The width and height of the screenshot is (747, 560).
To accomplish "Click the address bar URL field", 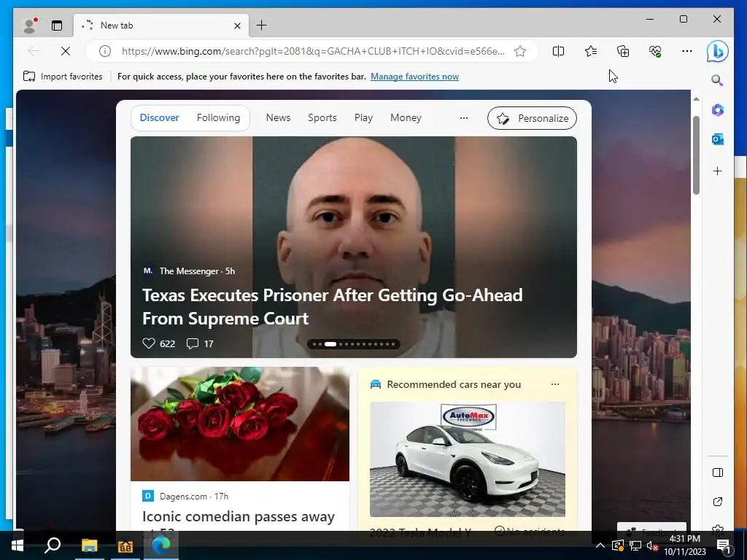I will pos(313,51).
